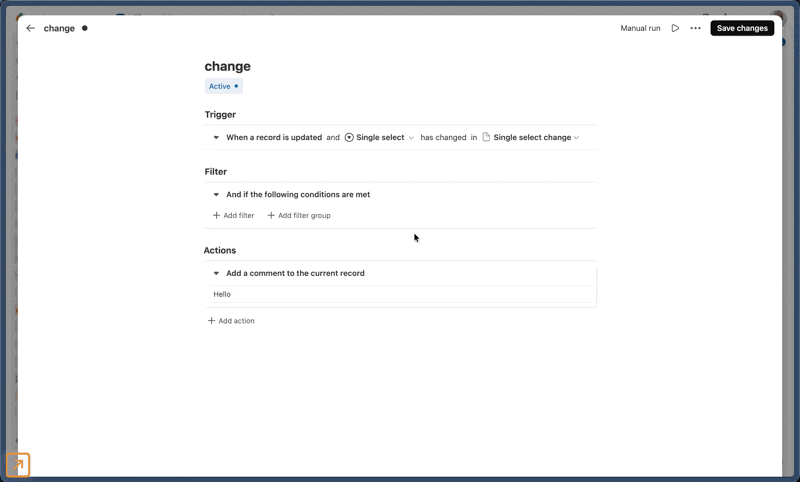Click the orange expand arrow icon at bottom-left
This screenshot has width=800, height=482.
tap(18, 465)
